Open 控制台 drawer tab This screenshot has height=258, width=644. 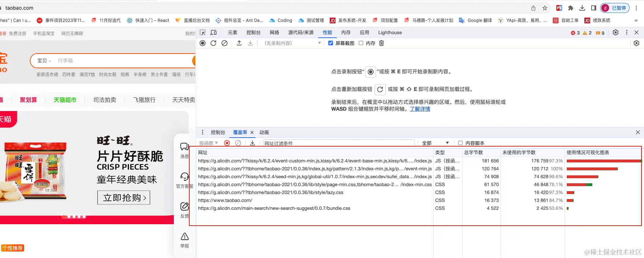218,132
